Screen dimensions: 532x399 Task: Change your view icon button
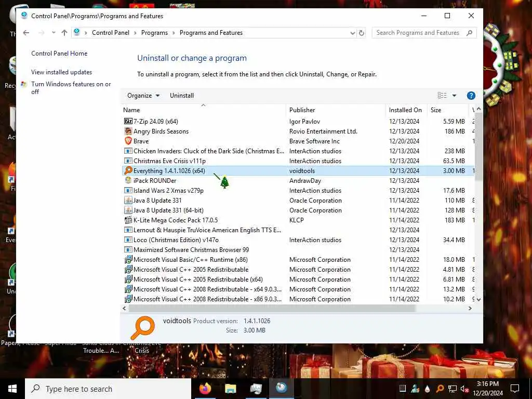(442, 96)
